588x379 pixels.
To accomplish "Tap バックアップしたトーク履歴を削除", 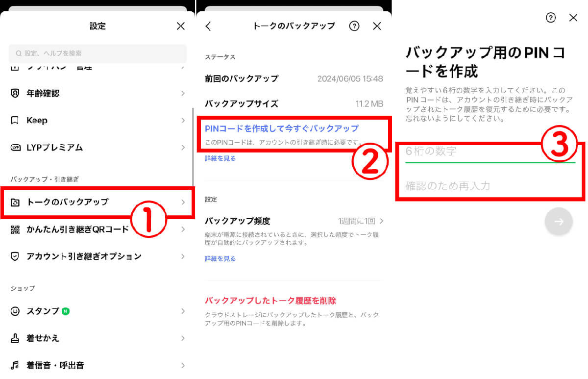I will click(270, 301).
